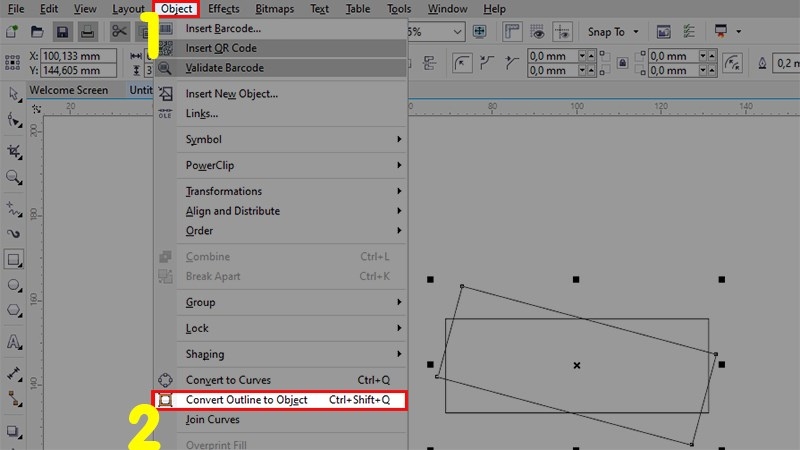Open the Snap To dropdown

coord(612,32)
